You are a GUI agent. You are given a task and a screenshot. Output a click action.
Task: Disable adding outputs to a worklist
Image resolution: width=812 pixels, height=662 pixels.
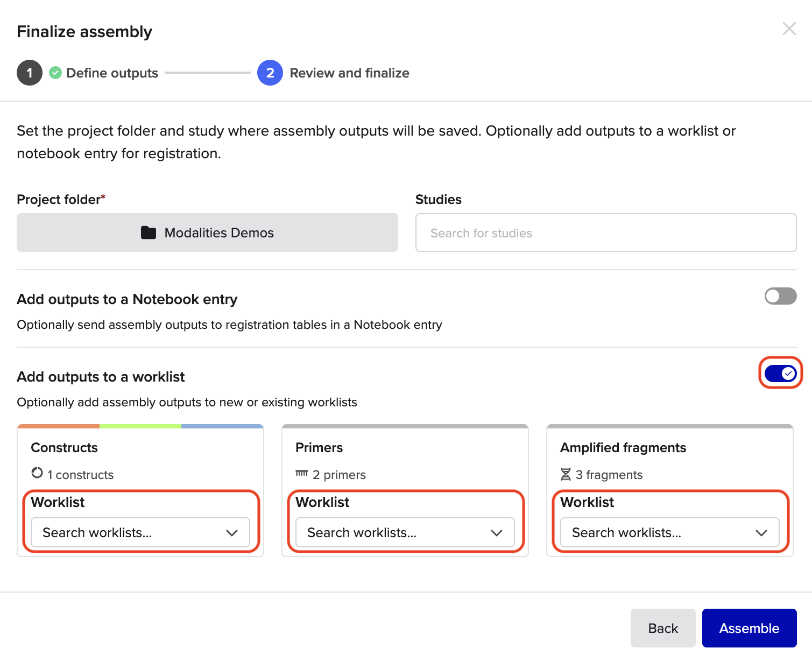click(x=780, y=372)
